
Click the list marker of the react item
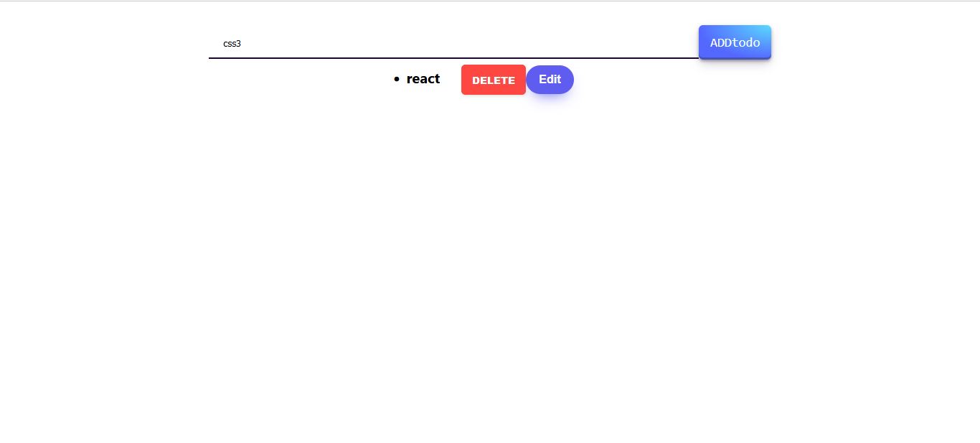point(397,80)
